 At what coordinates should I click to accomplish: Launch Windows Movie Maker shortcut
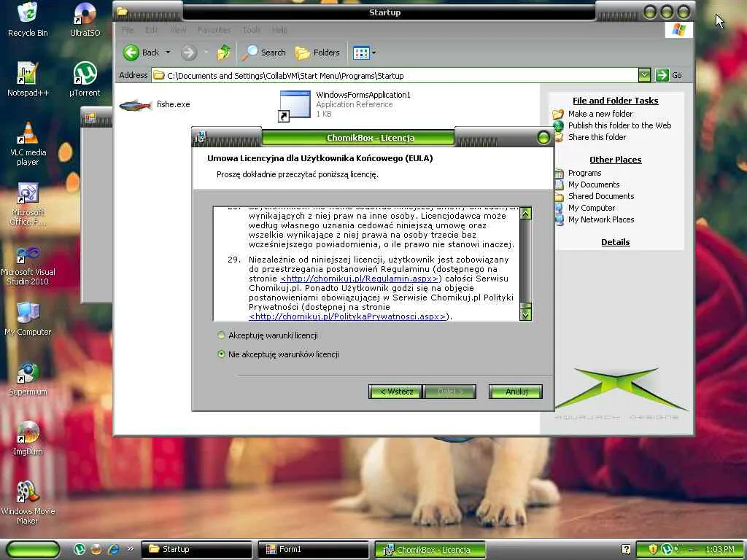[28, 502]
